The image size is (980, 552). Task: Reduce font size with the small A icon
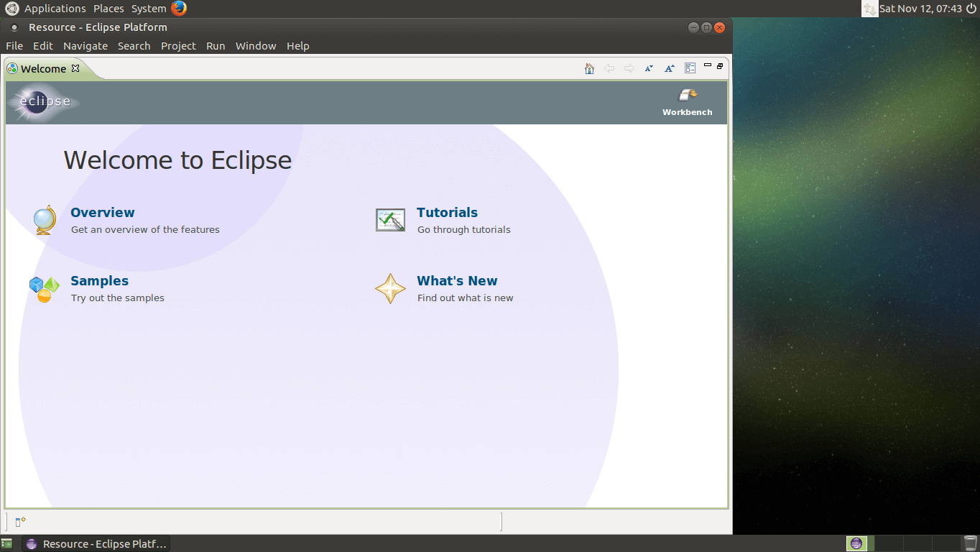tap(649, 68)
